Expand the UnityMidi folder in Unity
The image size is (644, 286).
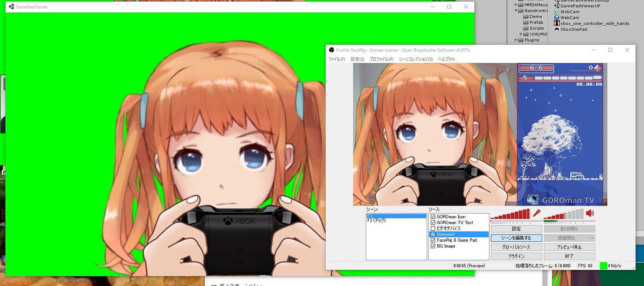[x=521, y=34]
